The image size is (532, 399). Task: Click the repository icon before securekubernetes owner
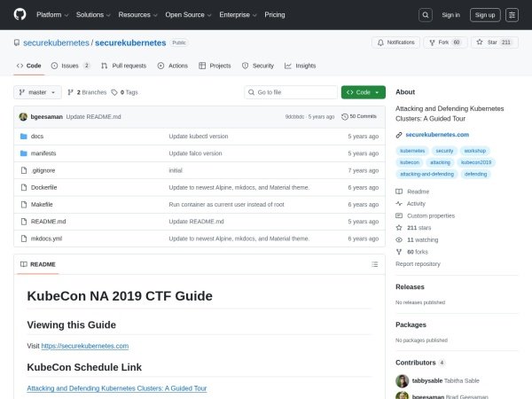click(17, 43)
